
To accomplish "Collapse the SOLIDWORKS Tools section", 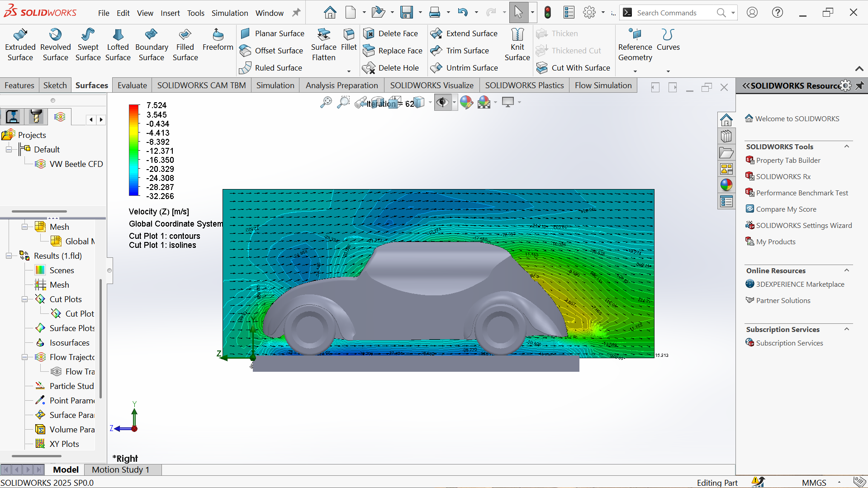I will 847,147.
